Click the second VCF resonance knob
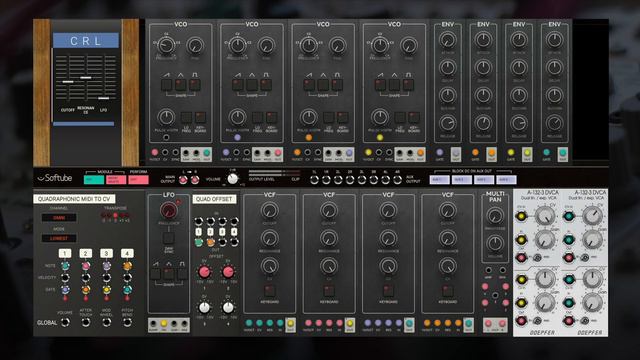 (x=329, y=238)
